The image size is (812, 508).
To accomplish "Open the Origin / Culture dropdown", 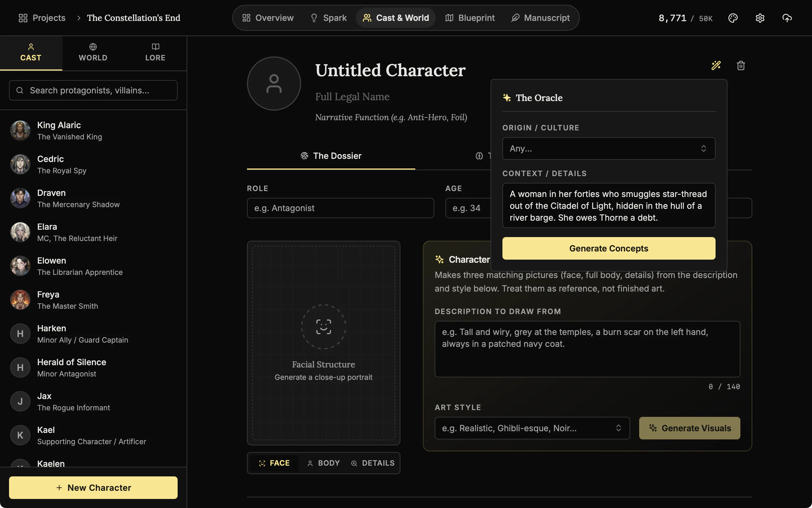I will 609,148.
